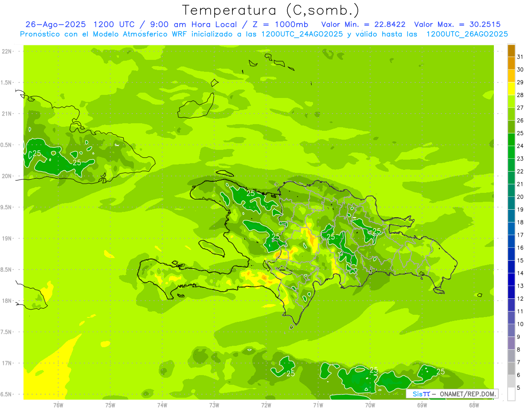
Task: Click the 22N latitude label
Action: (7, 51)
